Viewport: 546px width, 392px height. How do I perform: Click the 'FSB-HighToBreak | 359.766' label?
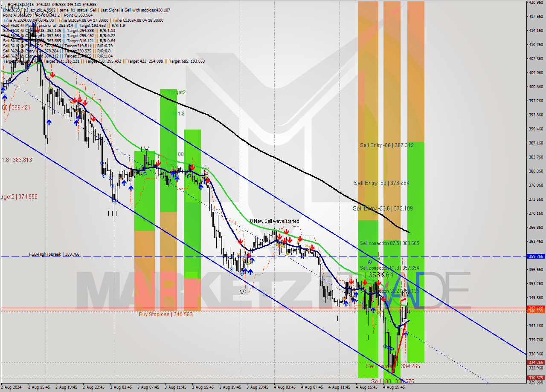coord(54,254)
